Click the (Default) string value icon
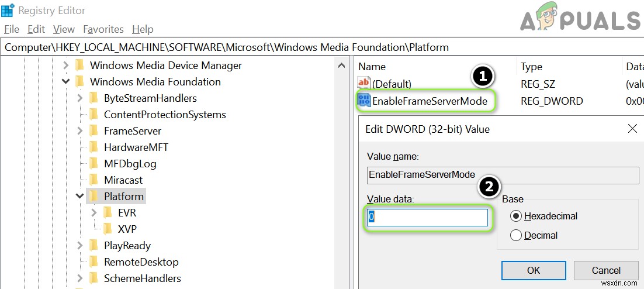 [364, 84]
